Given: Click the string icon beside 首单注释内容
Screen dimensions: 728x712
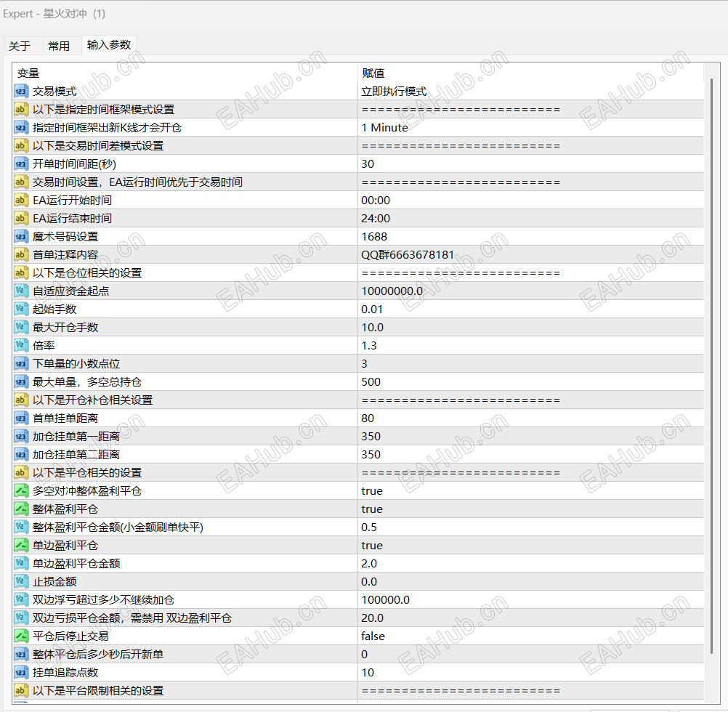Looking at the screenshot, I should point(21,255).
